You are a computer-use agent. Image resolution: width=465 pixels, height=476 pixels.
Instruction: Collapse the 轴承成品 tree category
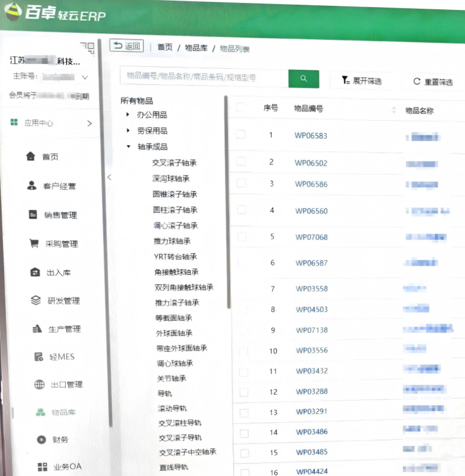click(128, 146)
